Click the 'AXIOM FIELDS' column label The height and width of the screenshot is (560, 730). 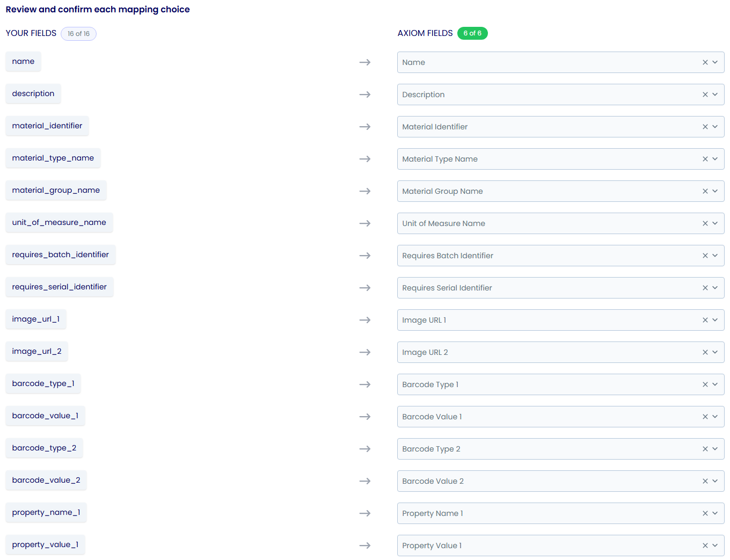(x=425, y=33)
